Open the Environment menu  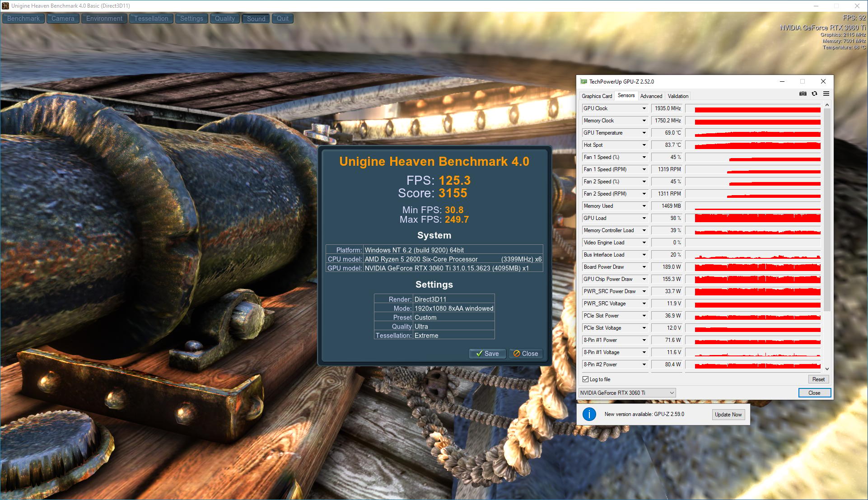[104, 19]
